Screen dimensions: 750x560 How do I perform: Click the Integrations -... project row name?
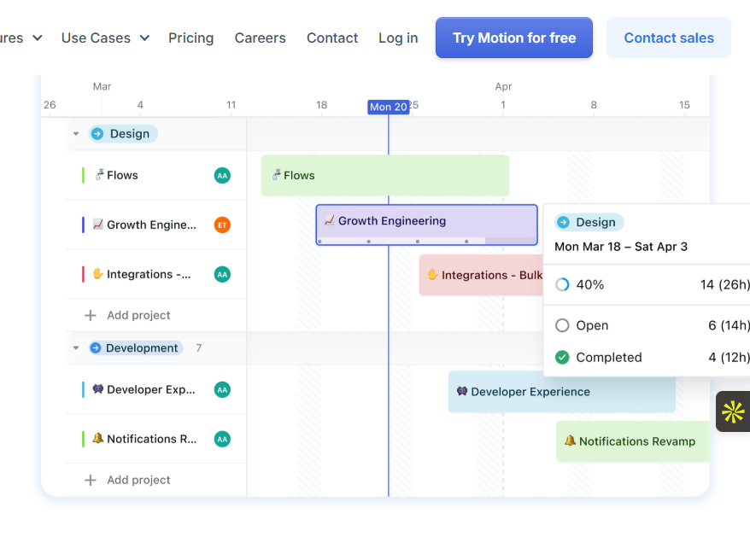149,274
